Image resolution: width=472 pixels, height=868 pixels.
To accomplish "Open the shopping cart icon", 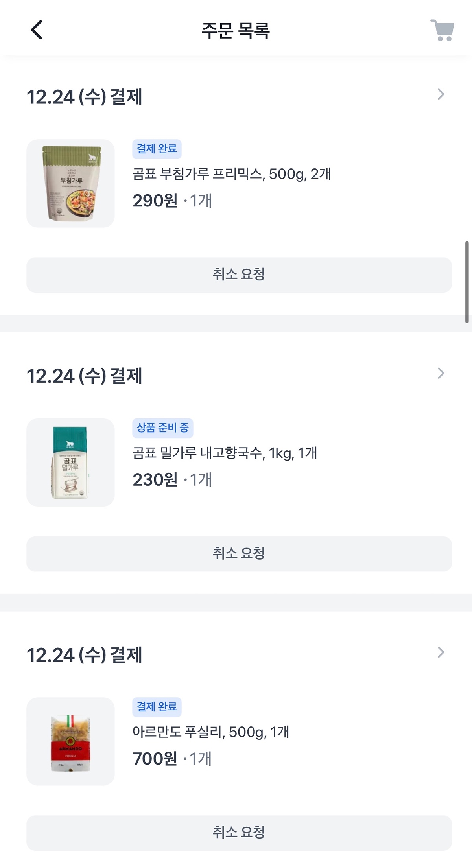I will click(442, 30).
